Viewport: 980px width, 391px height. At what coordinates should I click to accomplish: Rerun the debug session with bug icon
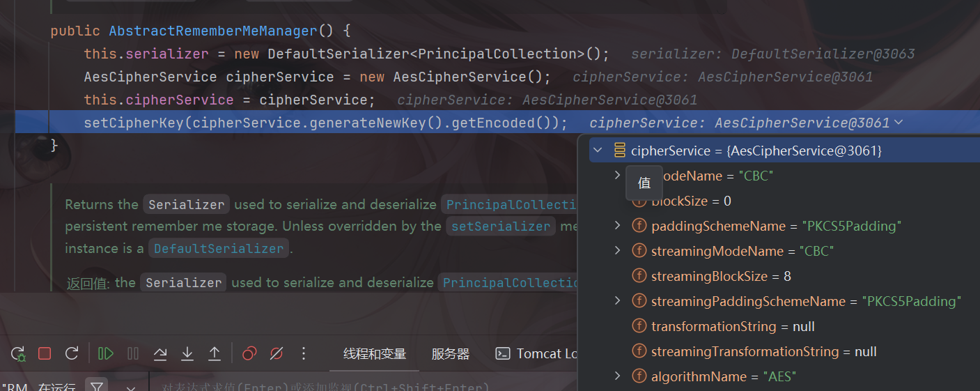tap(18, 354)
